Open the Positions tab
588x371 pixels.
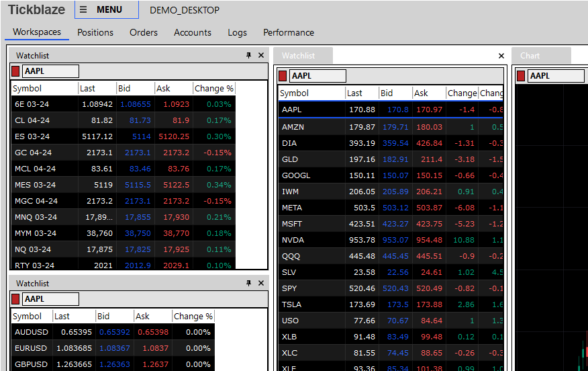(95, 33)
